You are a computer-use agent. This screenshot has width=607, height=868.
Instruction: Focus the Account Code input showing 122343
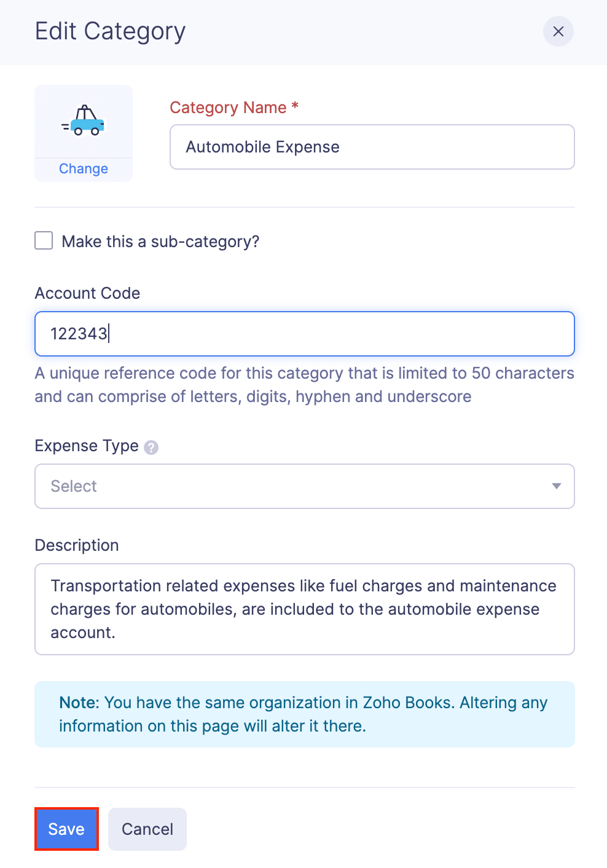[x=305, y=334]
